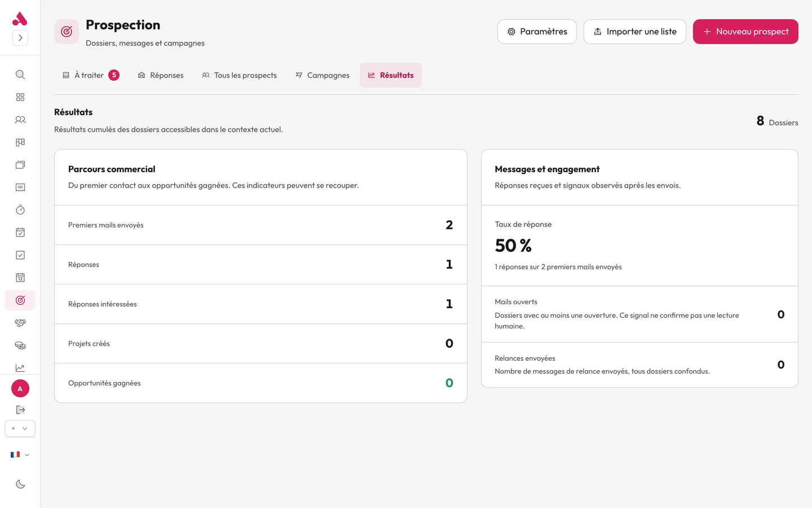
Task: Open the Paramètres settings button
Action: click(x=537, y=32)
